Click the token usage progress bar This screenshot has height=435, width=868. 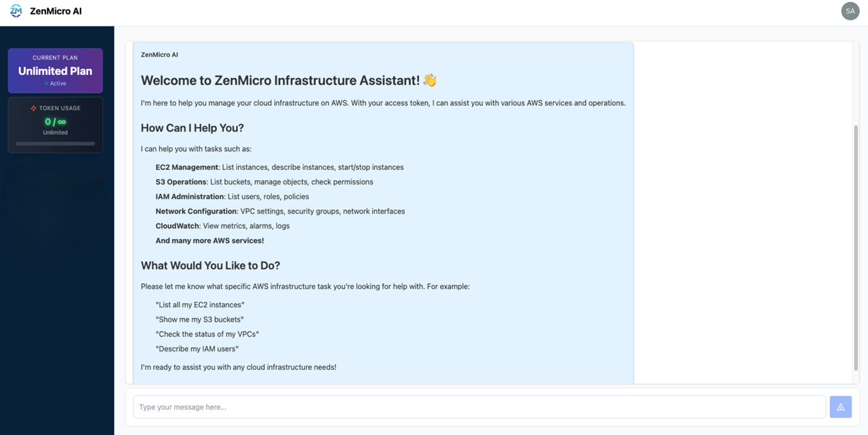(x=55, y=144)
